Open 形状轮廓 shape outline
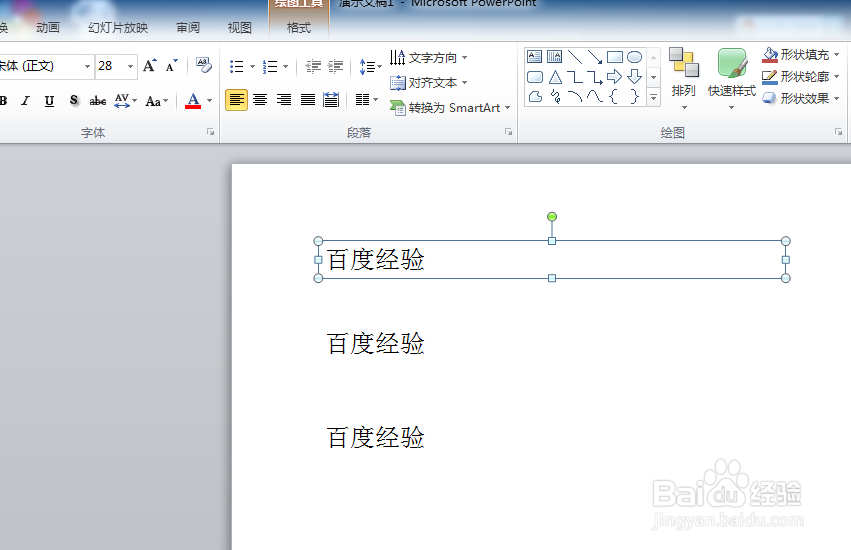 pos(801,77)
